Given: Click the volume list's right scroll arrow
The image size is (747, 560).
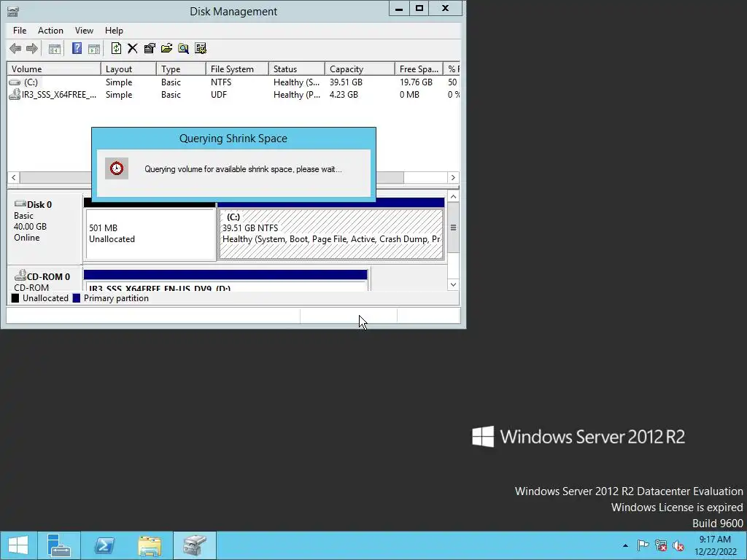Looking at the screenshot, I should (x=453, y=178).
